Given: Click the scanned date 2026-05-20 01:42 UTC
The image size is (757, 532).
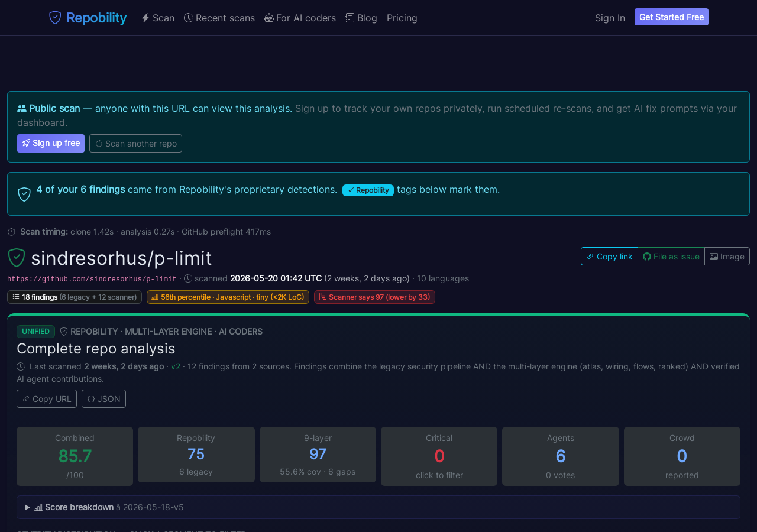Looking at the screenshot, I should [x=276, y=278].
